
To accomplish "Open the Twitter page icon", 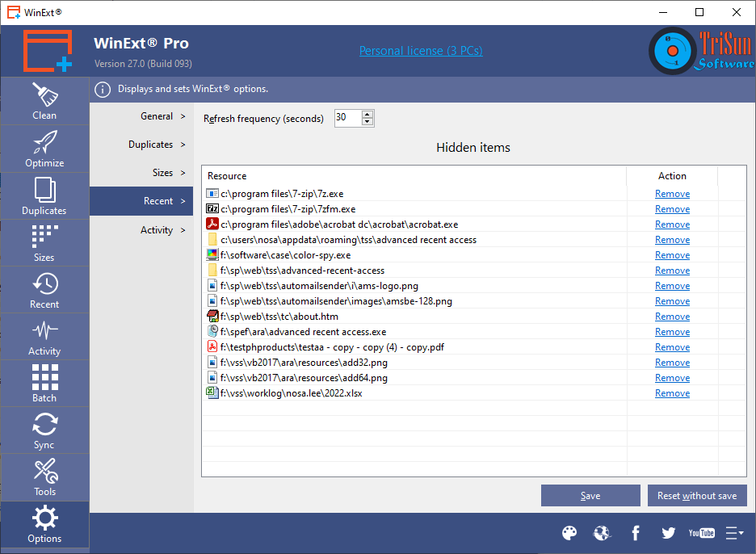I will [x=668, y=533].
